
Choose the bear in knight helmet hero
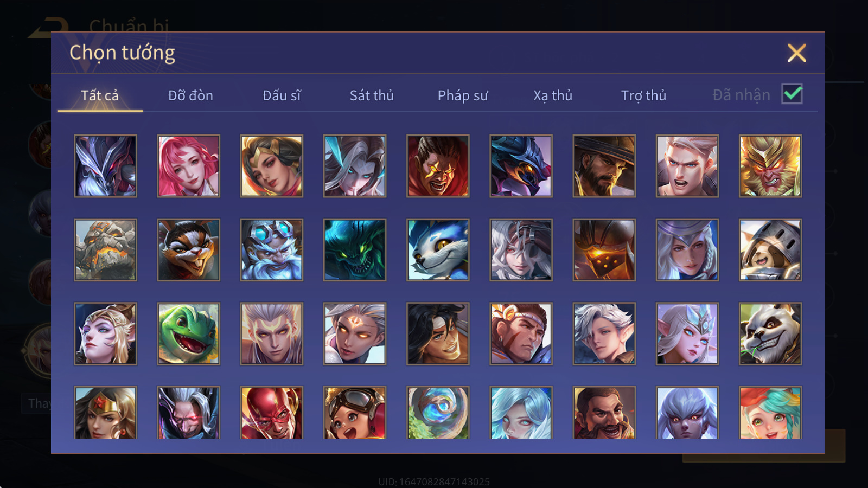pos(770,250)
